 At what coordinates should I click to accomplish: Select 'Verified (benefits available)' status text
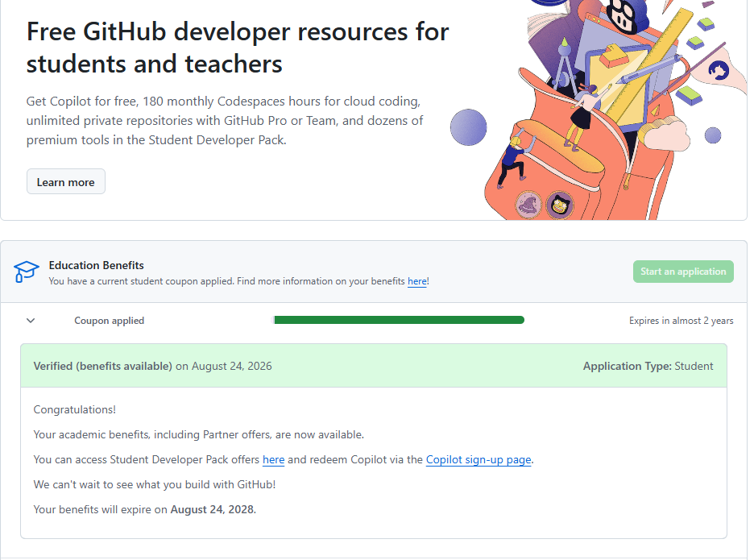click(103, 366)
